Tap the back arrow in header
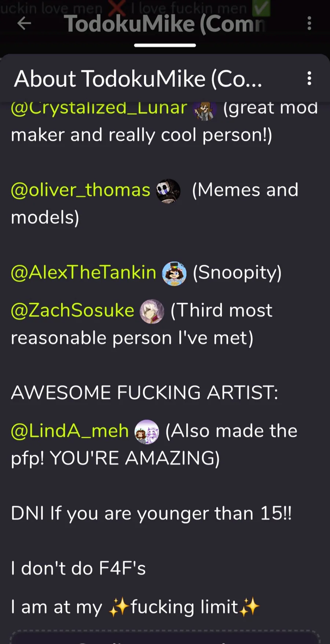This screenshot has height=644, width=330. click(x=24, y=23)
